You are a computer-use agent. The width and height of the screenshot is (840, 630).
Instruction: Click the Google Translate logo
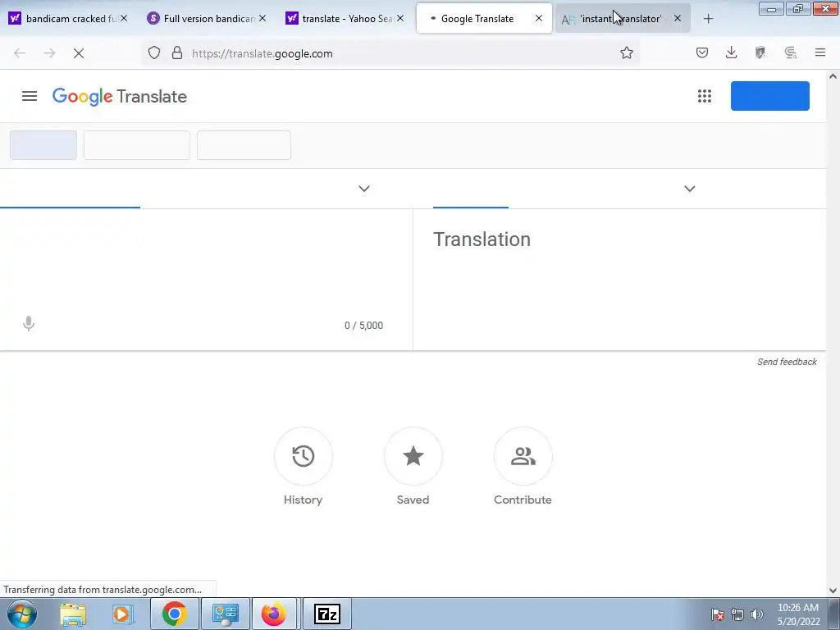point(120,97)
